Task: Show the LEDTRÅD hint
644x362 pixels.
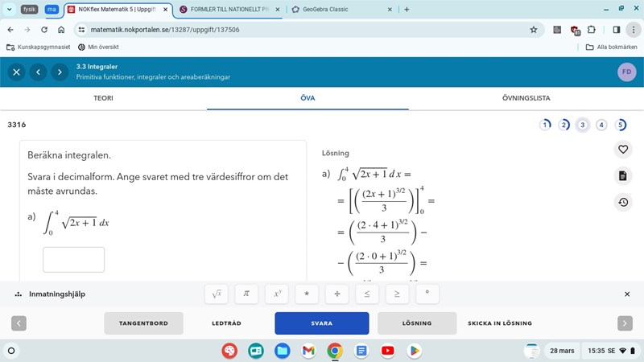Action: click(x=226, y=323)
